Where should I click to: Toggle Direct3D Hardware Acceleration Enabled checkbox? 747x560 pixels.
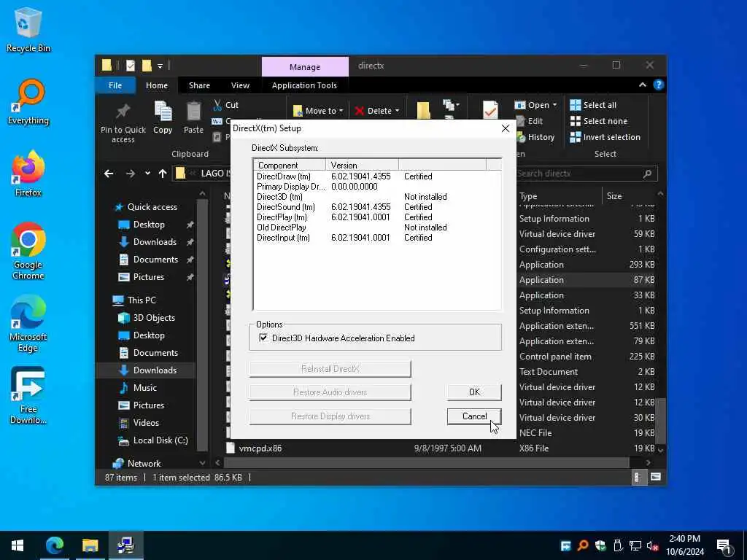coord(263,338)
